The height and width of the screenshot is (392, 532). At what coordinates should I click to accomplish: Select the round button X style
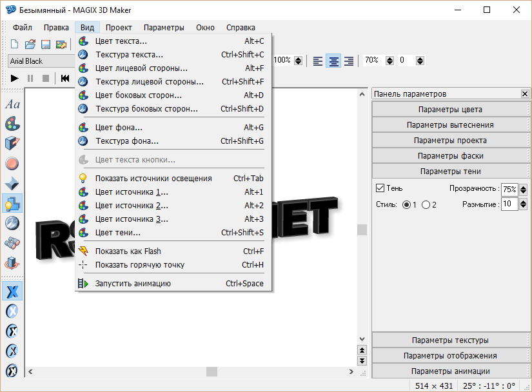12,311
